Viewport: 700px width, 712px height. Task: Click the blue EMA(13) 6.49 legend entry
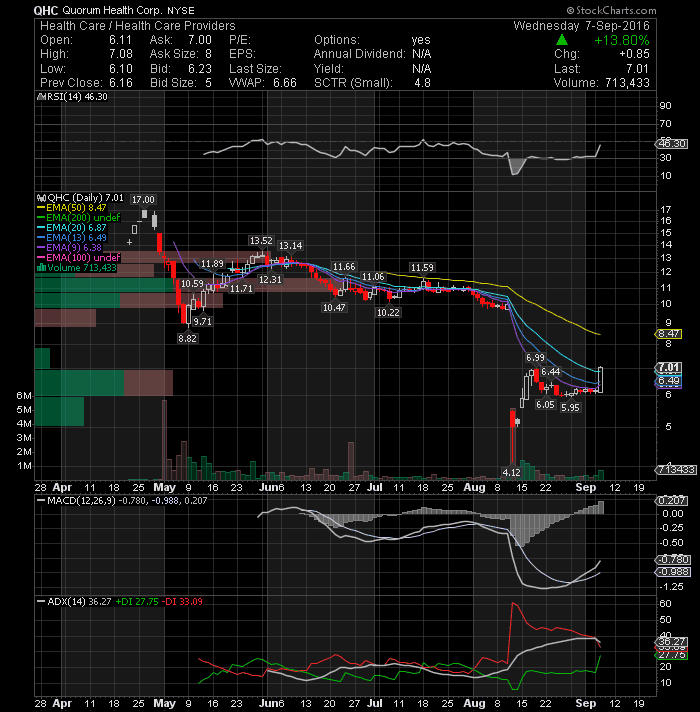(x=72, y=237)
